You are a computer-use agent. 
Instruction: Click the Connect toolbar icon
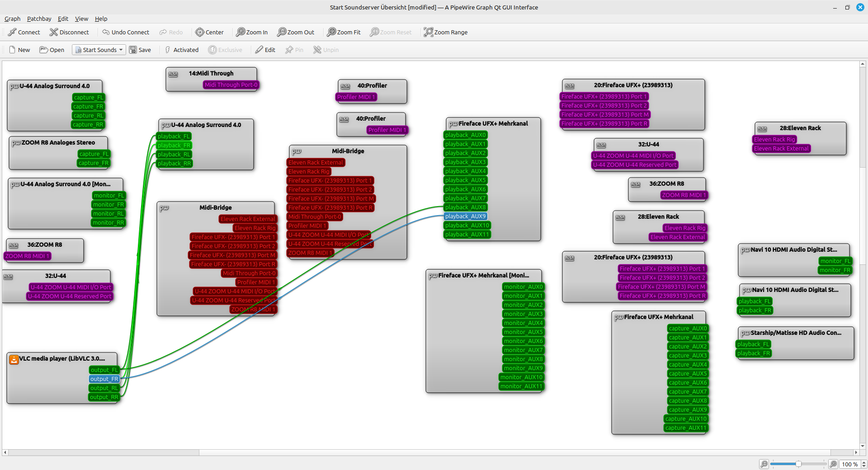12,32
